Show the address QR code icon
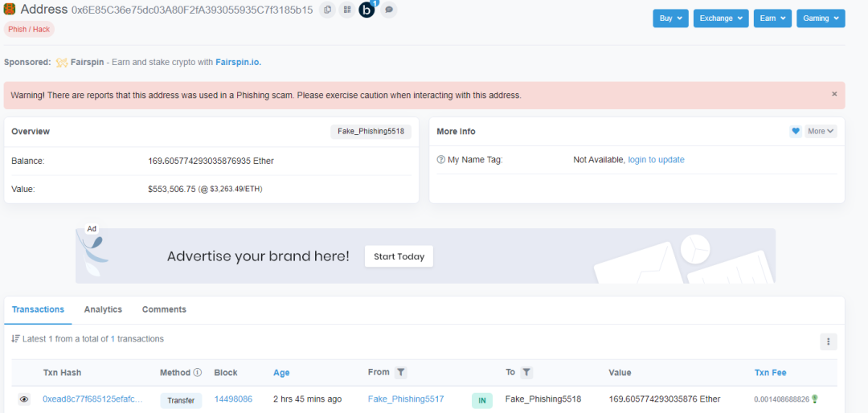This screenshot has width=868, height=413. tap(347, 10)
